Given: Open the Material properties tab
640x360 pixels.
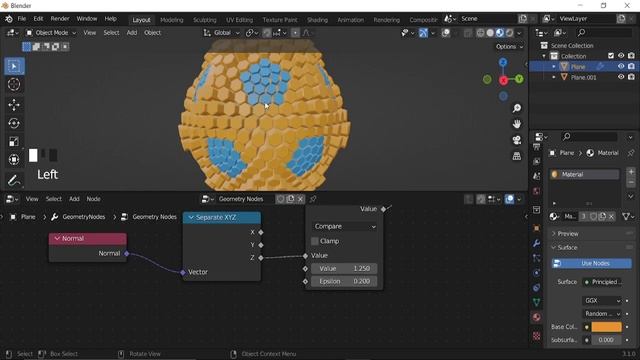Looking at the screenshot, I should point(537,317).
